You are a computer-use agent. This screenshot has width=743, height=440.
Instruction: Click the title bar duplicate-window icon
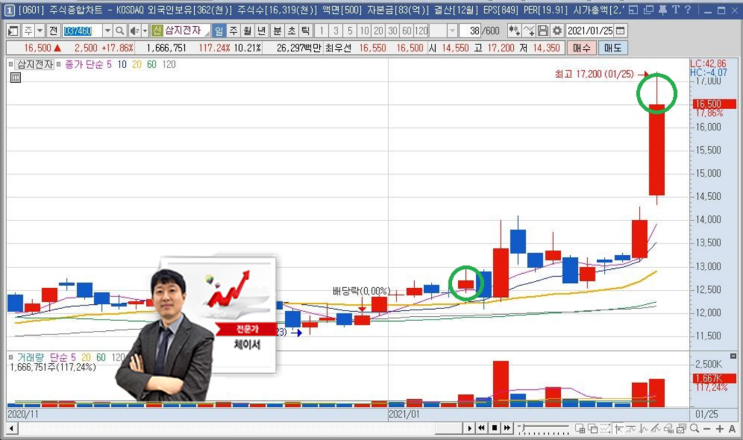tap(648, 9)
